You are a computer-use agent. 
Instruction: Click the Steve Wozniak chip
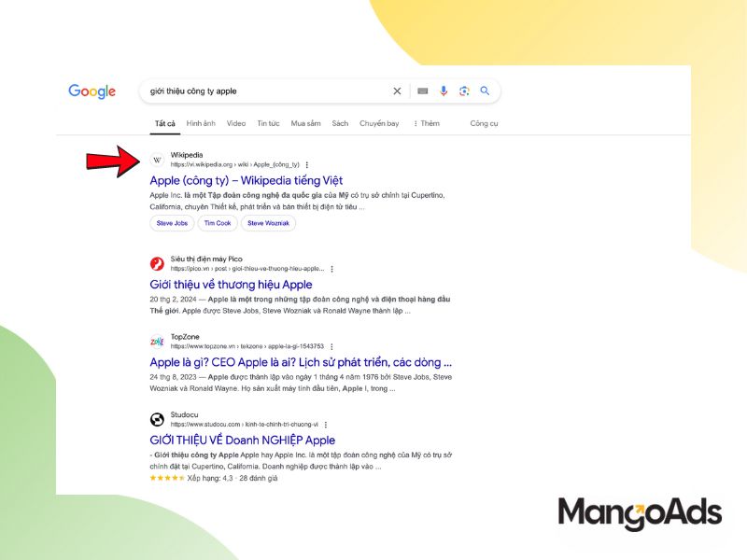coord(268,223)
